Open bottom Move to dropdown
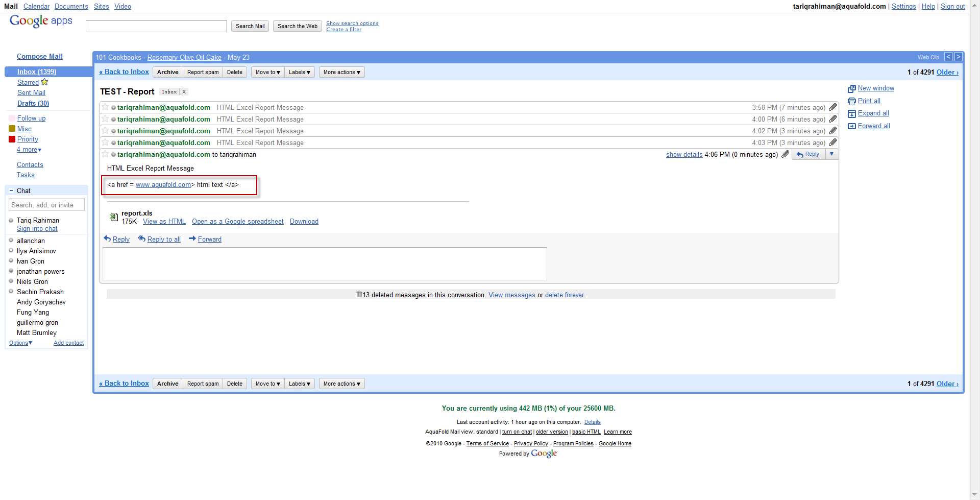Image resolution: width=980 pixels, height=500 pixels. [x=267, y=384]
